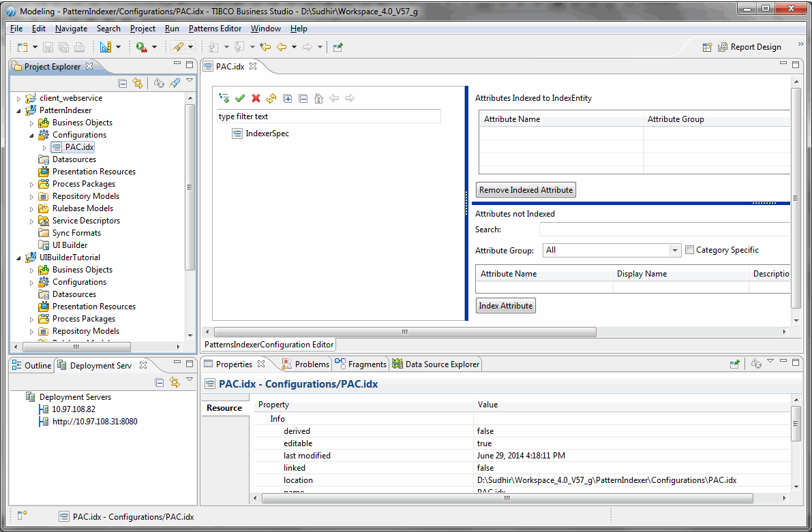Click the pin editor icon in main toolbar
The image size is (812, 532).
pyautogui.click(x=338, y=47)
